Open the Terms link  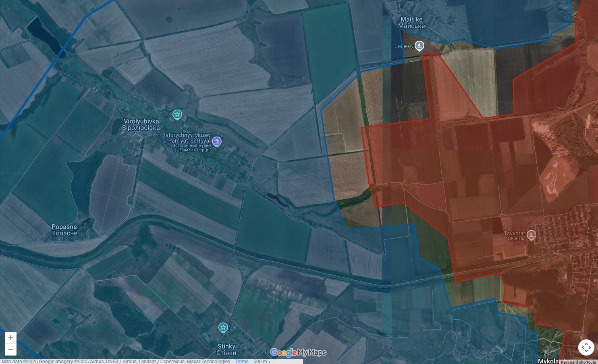[242, 361]
